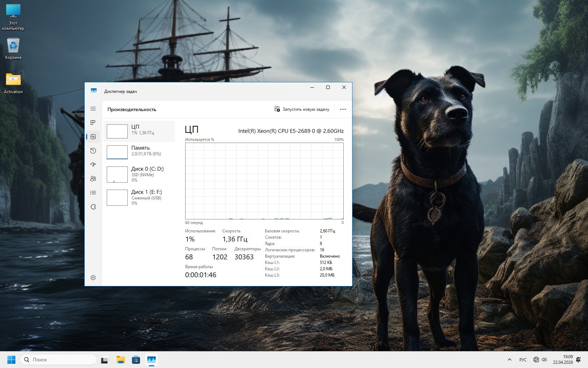
Task: Open the Startup apps page icon
Action: click(x=93, y=165)
